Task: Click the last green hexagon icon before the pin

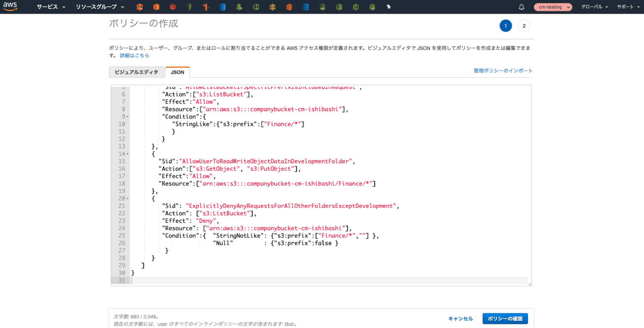Action: click(x=372, y=7)
